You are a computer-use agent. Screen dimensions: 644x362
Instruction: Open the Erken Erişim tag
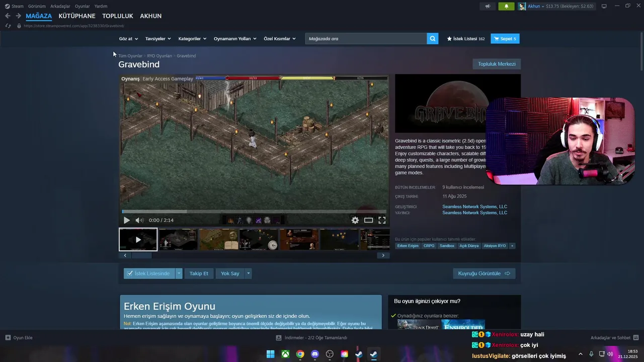tap(408, 246)
